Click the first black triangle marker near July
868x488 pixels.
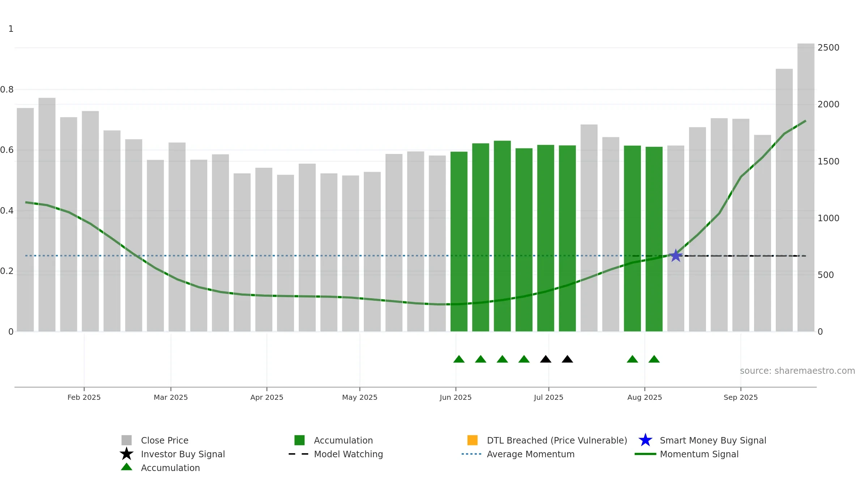[546, 359]
